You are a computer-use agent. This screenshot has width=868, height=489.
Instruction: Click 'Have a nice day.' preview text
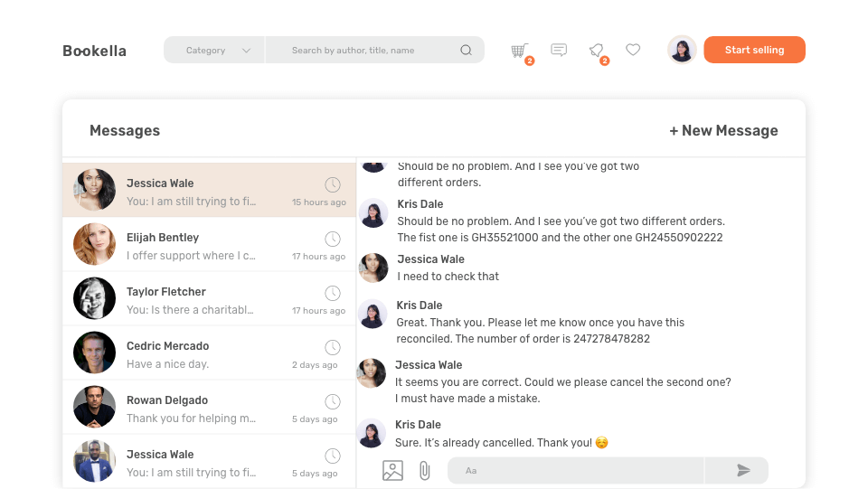pyautogui.click(x=168, y=364)
